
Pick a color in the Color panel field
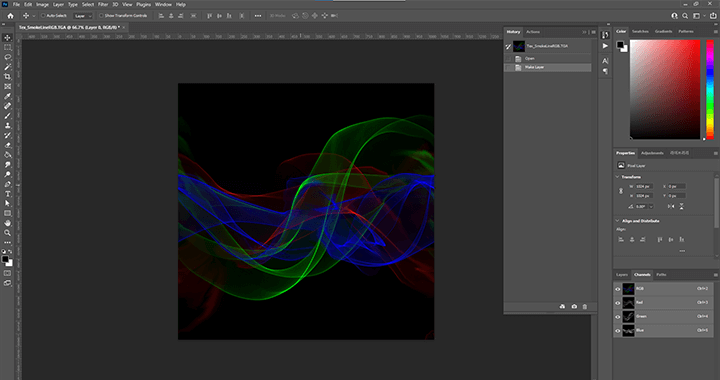click(x=665, y=89)
